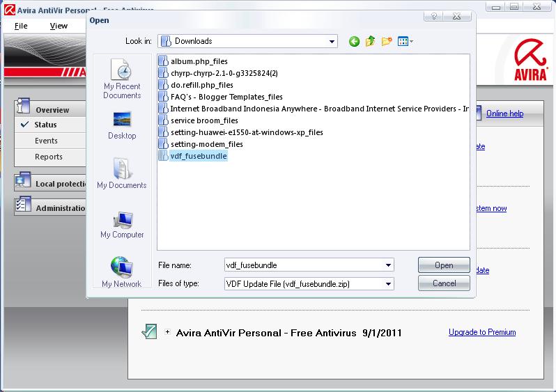Viewport: 556px width, 392px height.
Task: Open the Files of type dropdown
Action: click(x=388, y=284)
